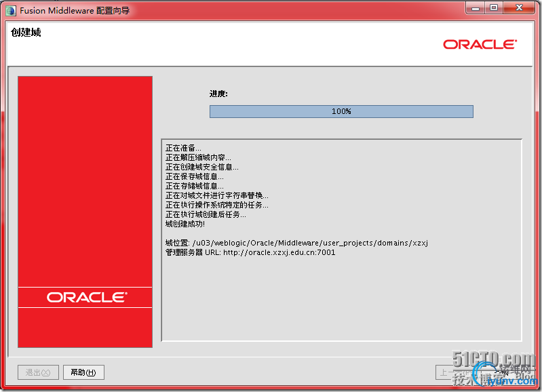
Task: Select the log line 正在执行操作系统特定的任务...
Action: pyautogui.click(x=216, y=205)
